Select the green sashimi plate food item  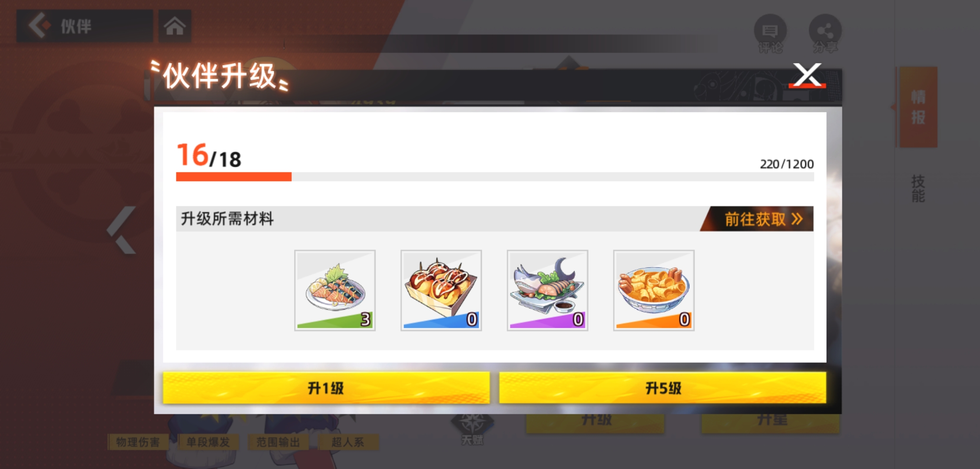pyautogui.click(x=335, y=290)
